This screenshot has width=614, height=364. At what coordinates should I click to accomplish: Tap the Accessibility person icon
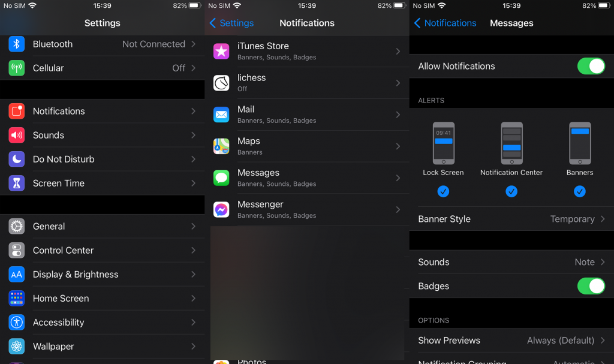coord(16,322)
